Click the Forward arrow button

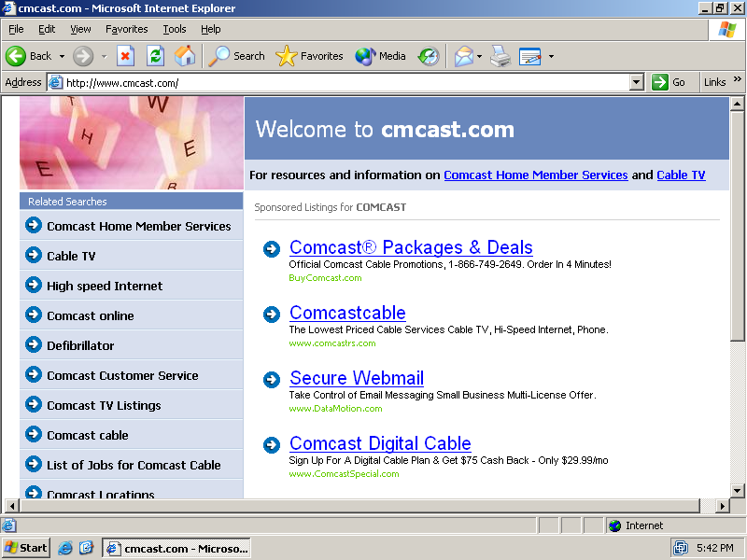point(83,56)
